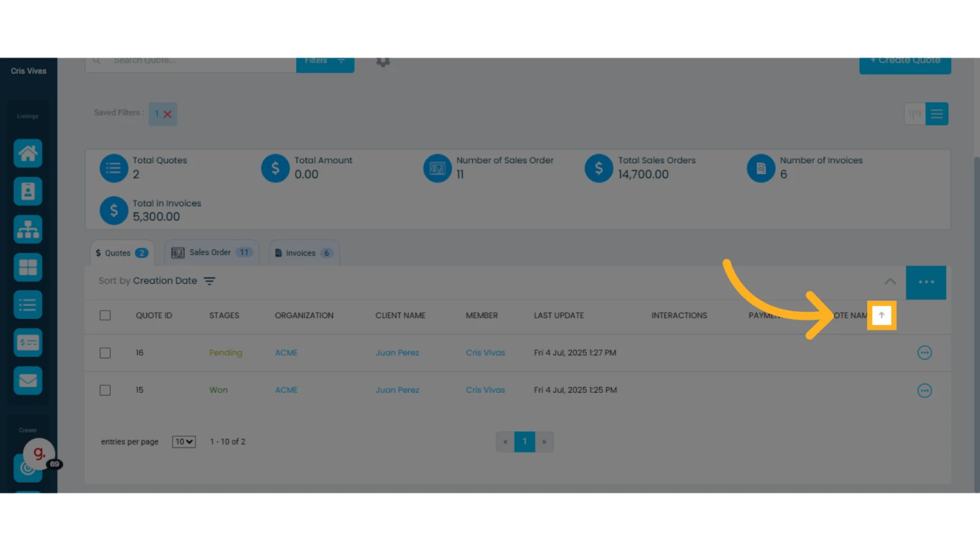This screenshot has width=980, height=551.
Task: Open the Filters dropdown button
Action: (x=325, y=64)
